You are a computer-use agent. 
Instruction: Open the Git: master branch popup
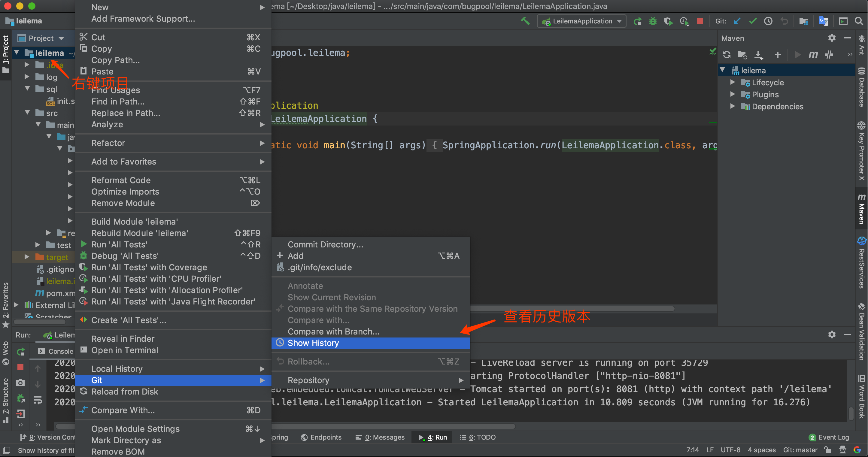point(800,449)
